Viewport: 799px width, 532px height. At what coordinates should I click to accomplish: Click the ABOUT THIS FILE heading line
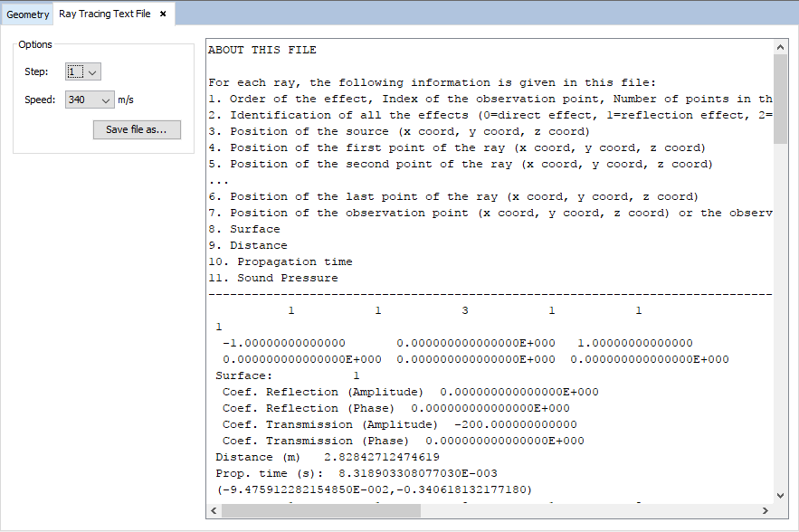[x=262, y=50]
